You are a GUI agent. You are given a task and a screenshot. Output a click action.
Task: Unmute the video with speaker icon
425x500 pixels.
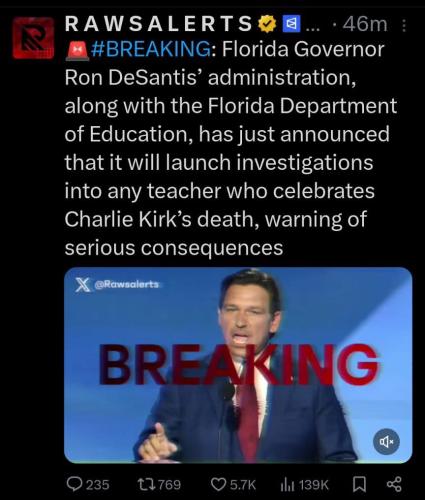[386, 441]
